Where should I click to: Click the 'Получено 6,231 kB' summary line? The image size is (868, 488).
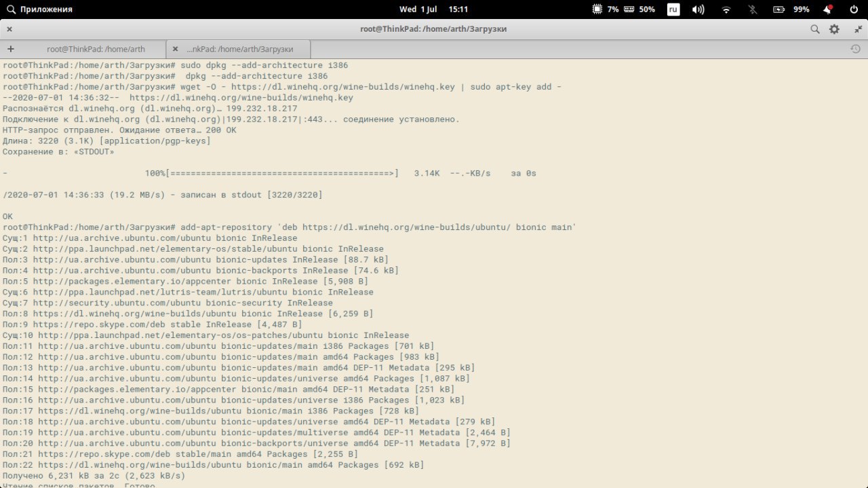[x=94, y=476]
